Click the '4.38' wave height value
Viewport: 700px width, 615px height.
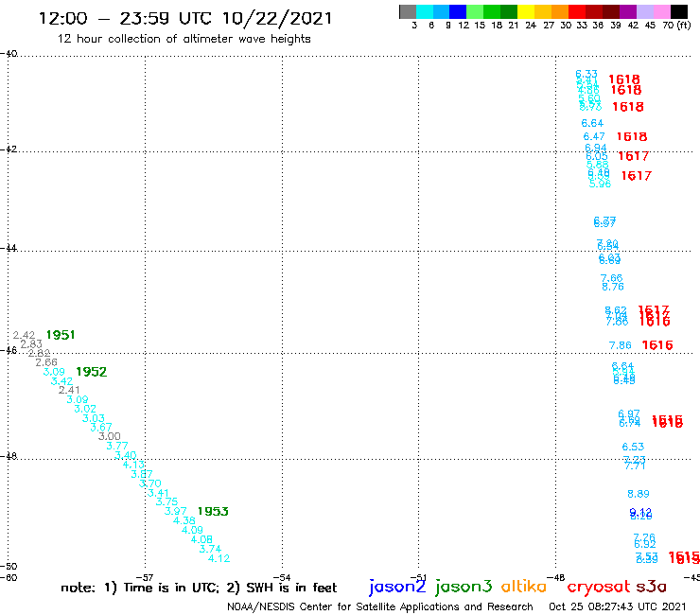click(x=184, y=520)
